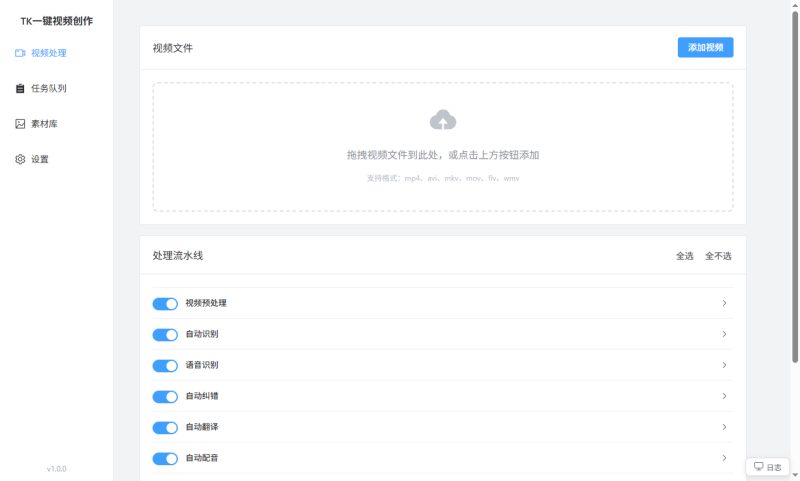
Task: Expand the 视频预处理 row chevron
Action: (x=724, y=303)
